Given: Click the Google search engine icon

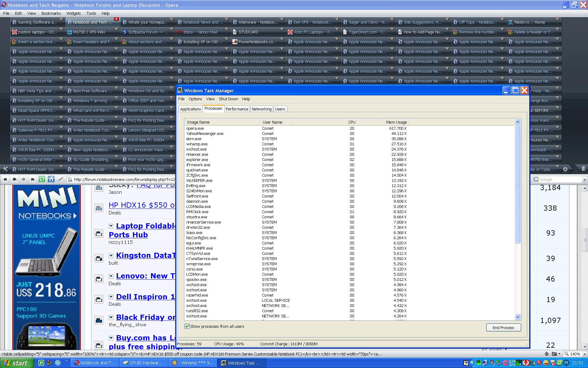Looking at the screenshot, I should [536, 179].
